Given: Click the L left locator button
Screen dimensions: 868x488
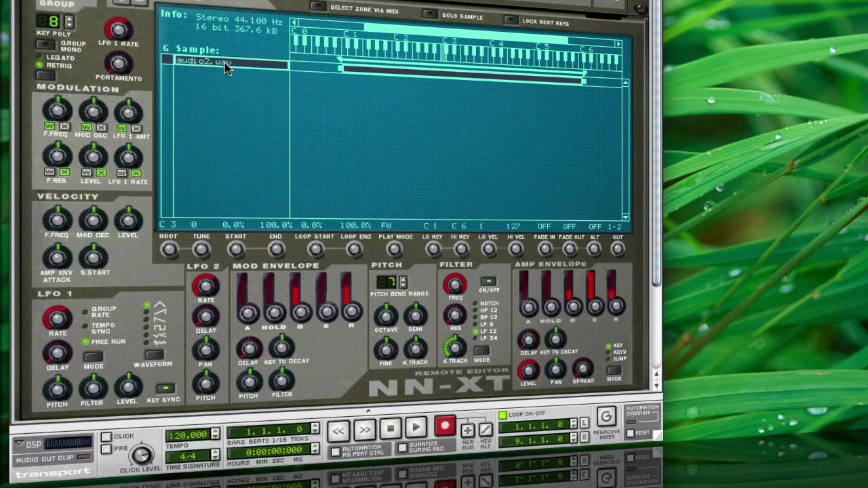Looking at the screenshot, I should [584, 423].
